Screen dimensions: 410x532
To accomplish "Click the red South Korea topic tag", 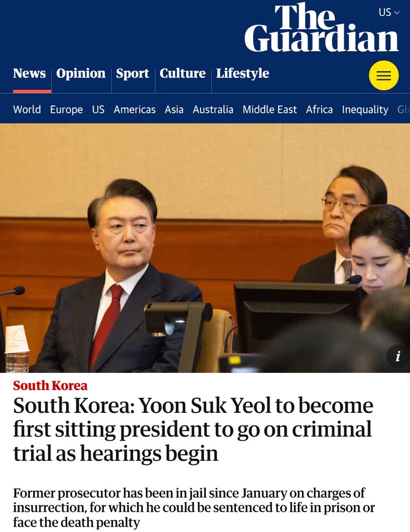I will (x=50, y=385).
